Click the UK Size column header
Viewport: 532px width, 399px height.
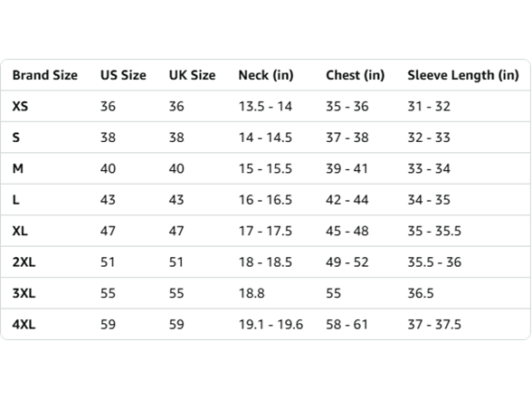193,75
